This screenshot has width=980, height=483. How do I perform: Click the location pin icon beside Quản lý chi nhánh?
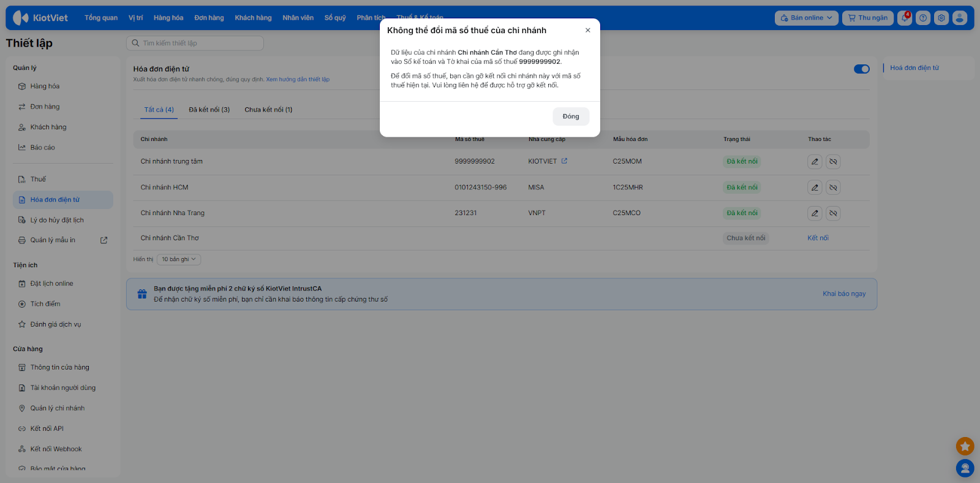point(22,408)
